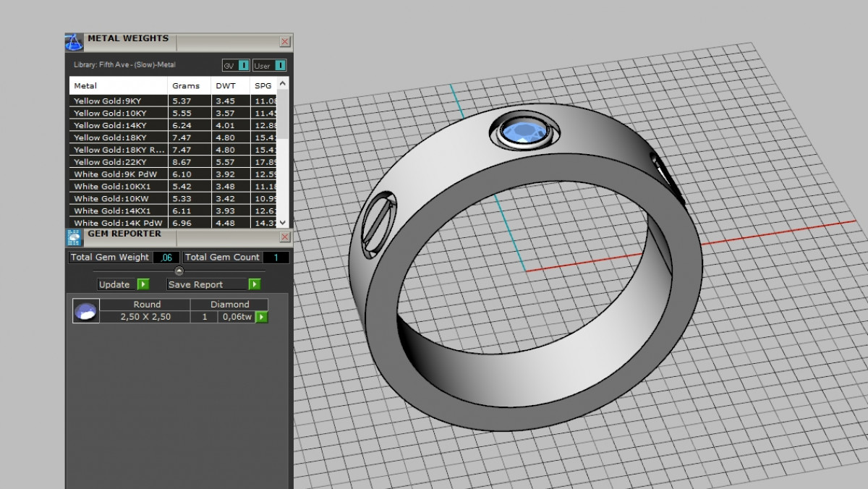This screenshot has height=489, width=868.
Task: Click the green arrow next to Save Report
Action: click(255, 284)
